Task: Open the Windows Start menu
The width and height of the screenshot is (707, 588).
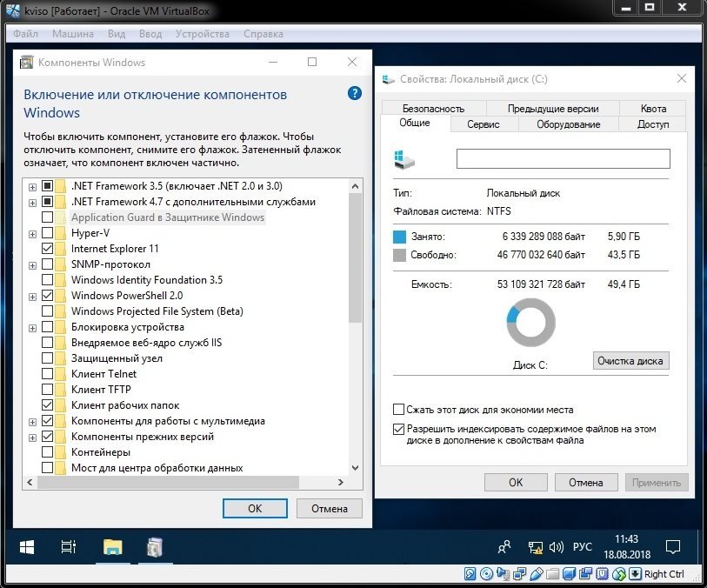Action: coord(27,547)
